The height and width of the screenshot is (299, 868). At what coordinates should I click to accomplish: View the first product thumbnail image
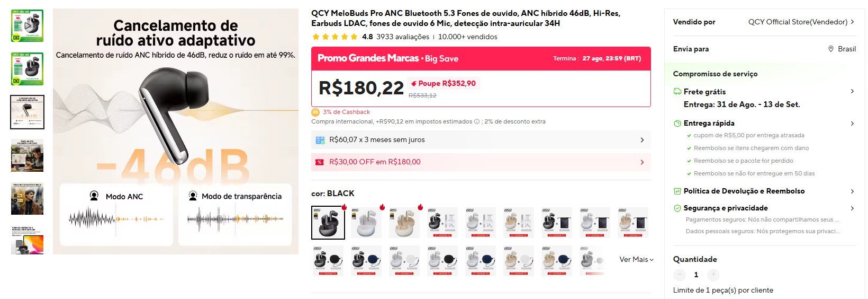(x=27, y=25)
